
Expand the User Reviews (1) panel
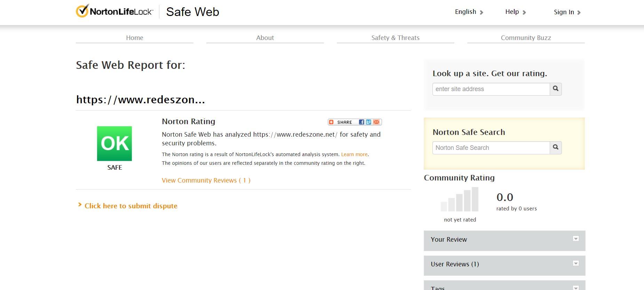tap(576, 263)
